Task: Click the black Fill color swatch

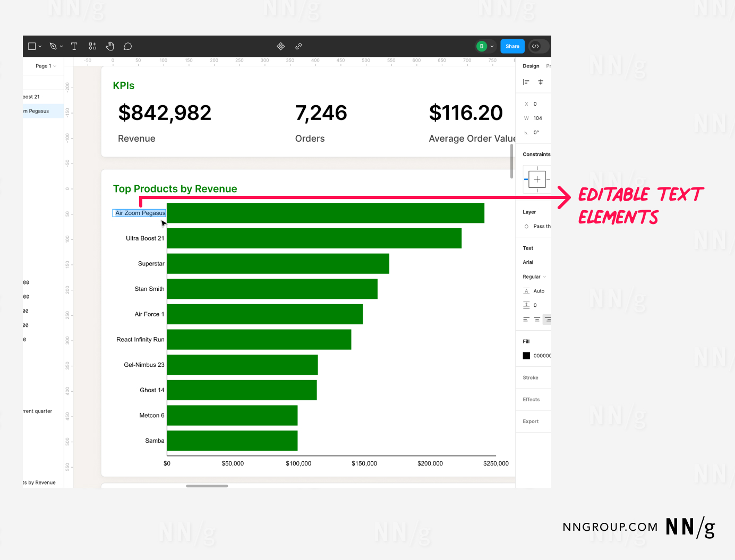Action: (x=526, y=356)
